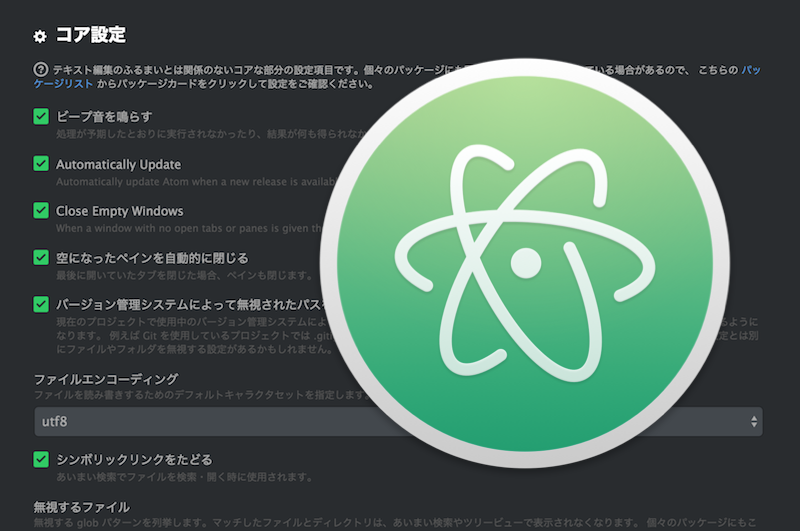800x531 pixels.
Task: Click the large green Atom logo
Action: 523,264
